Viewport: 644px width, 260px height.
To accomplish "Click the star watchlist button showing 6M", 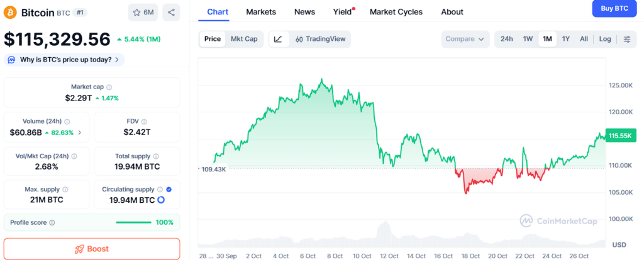I will click(x=143, y=12).
